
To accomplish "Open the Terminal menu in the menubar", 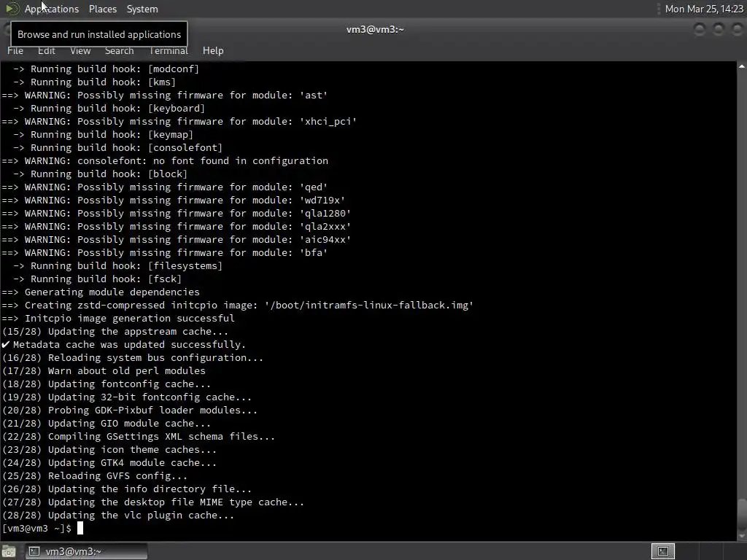I will click(x=169, y=50).
